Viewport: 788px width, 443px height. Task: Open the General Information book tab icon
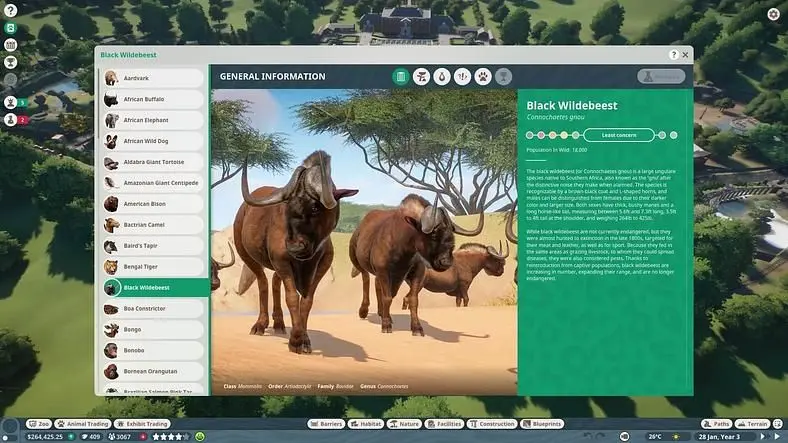pos(401,77)
